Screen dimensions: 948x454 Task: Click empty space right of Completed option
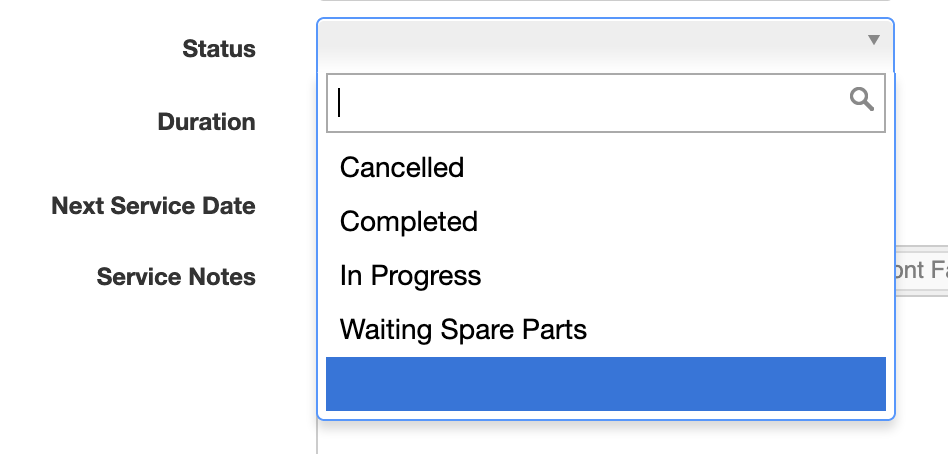(x=682, y=221)
